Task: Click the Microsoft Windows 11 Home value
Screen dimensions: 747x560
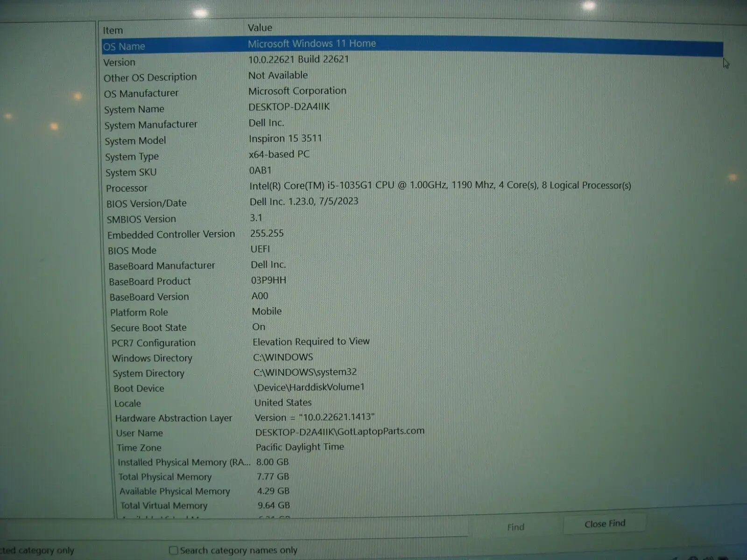Action: pyautogui.click(x=312, y=43)
